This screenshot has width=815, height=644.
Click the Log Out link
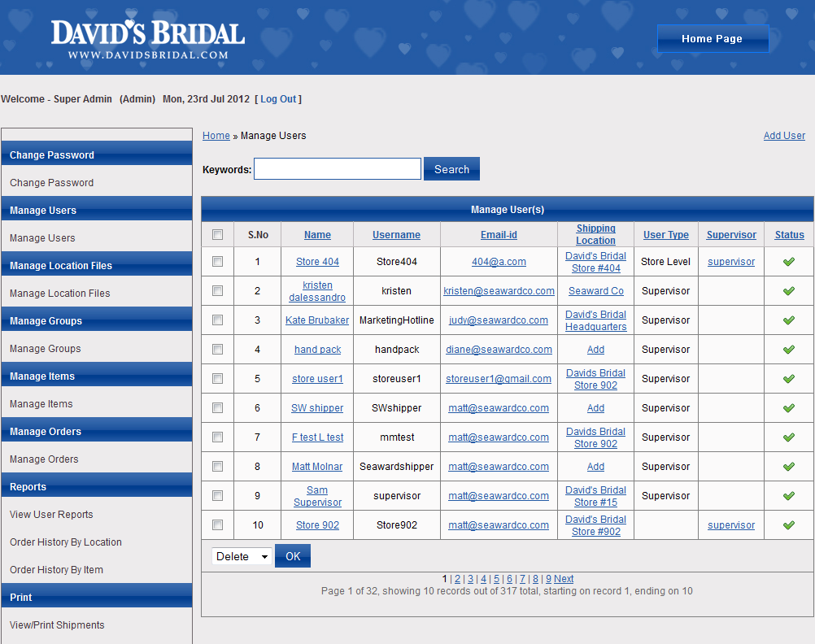[278, 98]
